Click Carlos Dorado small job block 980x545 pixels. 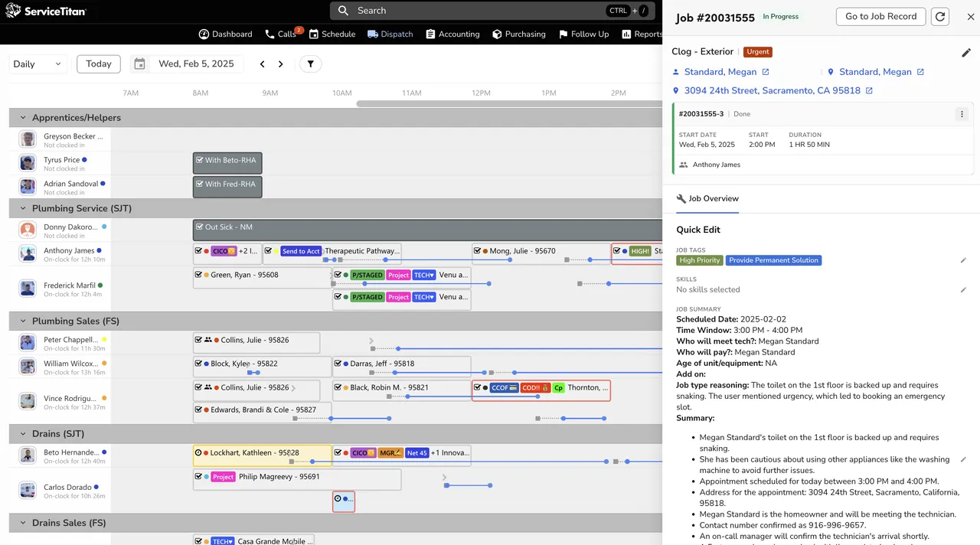(x=344, y=501)
